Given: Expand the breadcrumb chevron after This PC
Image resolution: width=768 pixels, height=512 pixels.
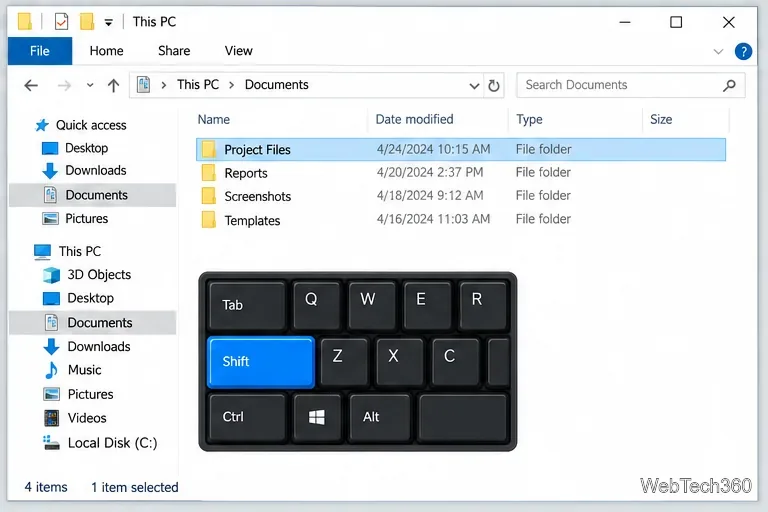Looking at the screenshot, I should pyautogui.click(x=231, y=85).
